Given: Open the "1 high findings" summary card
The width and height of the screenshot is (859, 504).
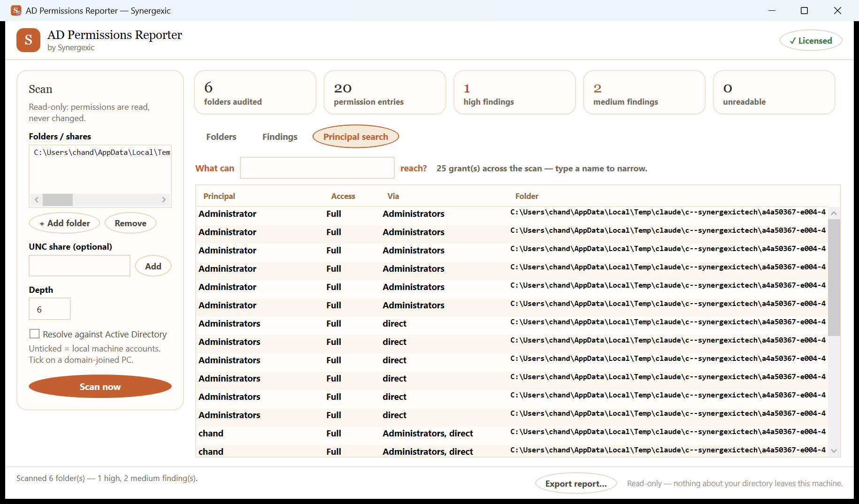Looking at the screenshot, I should (514, 92).
